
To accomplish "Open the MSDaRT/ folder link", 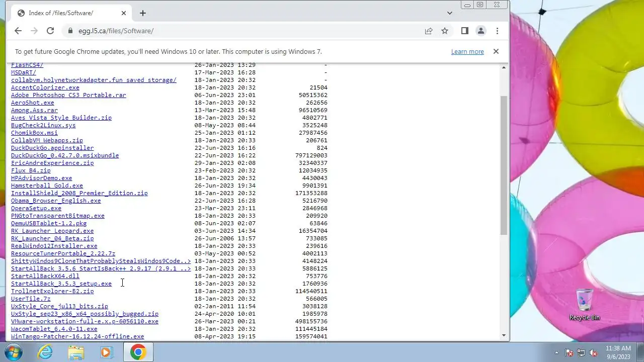I will [x=24, y=72].
